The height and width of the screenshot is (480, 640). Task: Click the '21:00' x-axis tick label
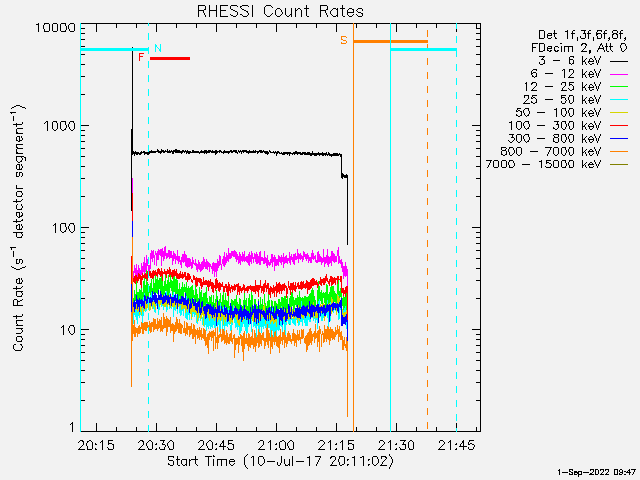pos(276,445)
